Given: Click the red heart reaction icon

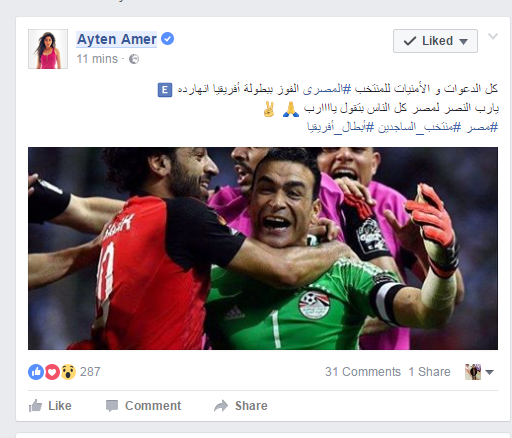Looking at the screenshot, I should tap(52, 372).
